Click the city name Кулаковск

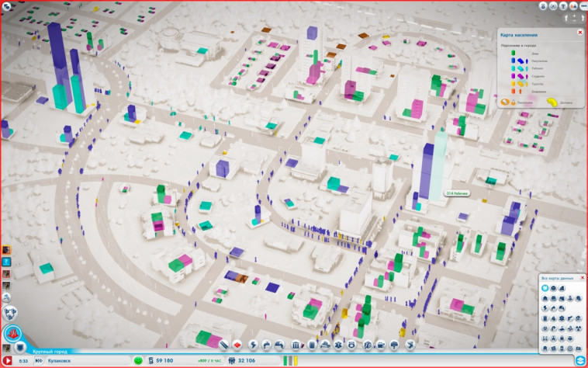[x=59, y=360]
